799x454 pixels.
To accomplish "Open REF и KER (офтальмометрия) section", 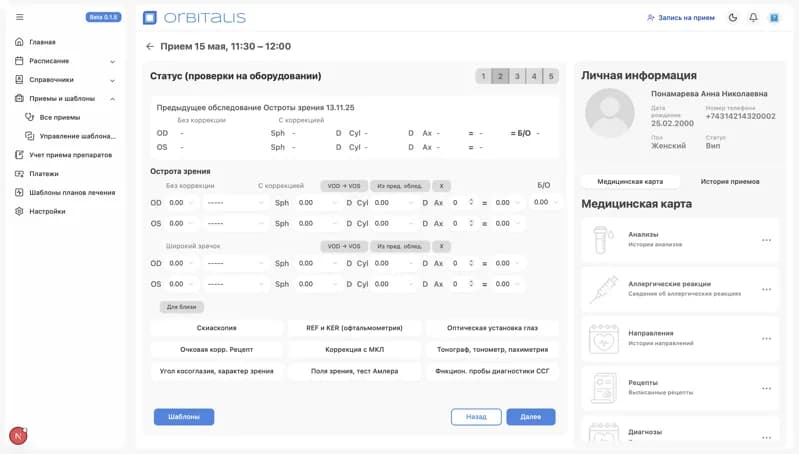I will tap(354, 328).
